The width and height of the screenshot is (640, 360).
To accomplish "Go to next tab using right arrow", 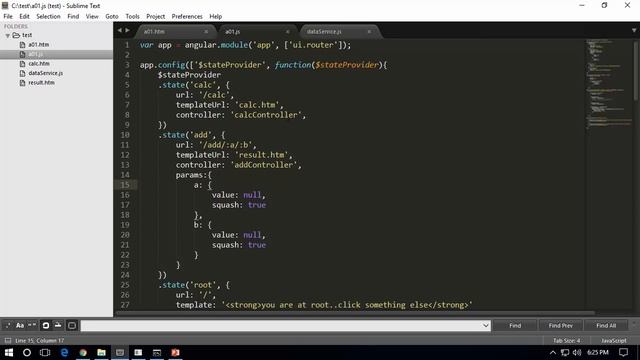I will pos(128,30).
